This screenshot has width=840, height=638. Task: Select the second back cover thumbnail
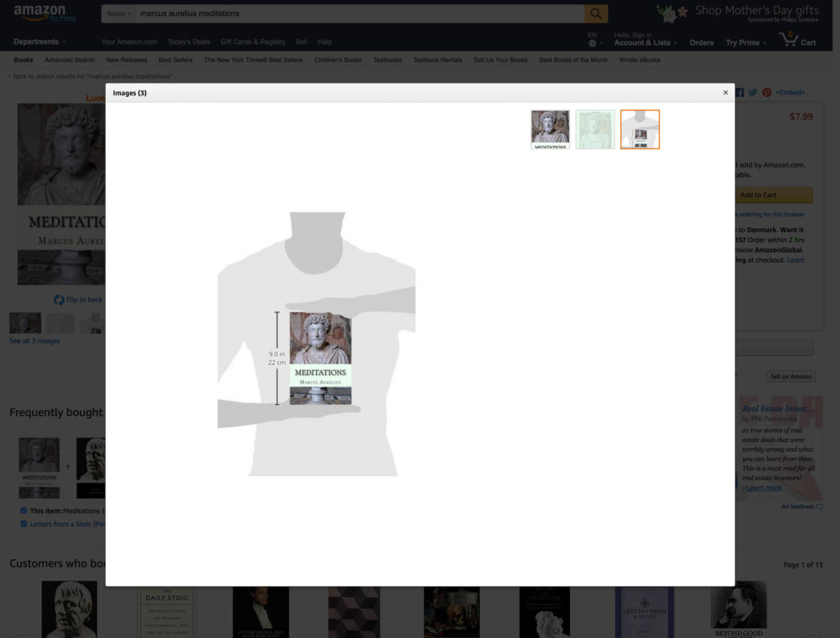click(595, 129)
